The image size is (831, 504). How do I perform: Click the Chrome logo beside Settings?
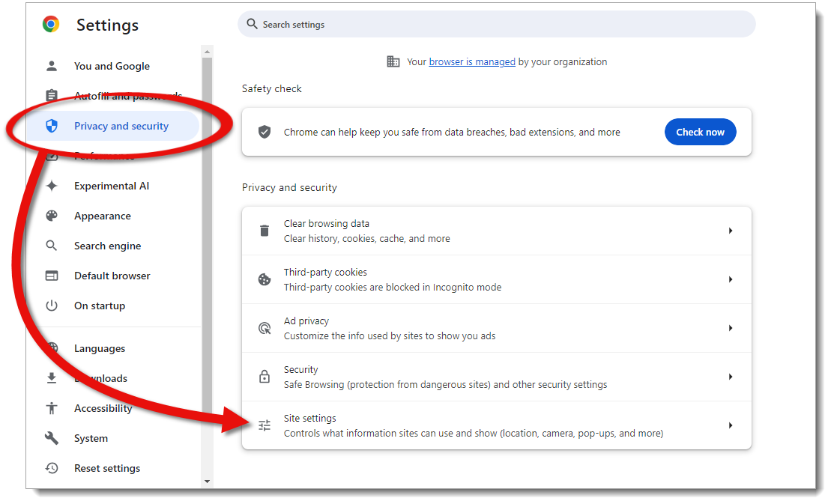51,25
